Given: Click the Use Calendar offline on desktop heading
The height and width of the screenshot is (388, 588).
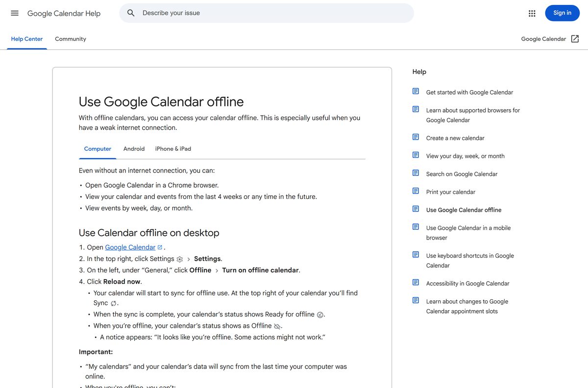Looking at the screenshot, I should pos(149,233).
